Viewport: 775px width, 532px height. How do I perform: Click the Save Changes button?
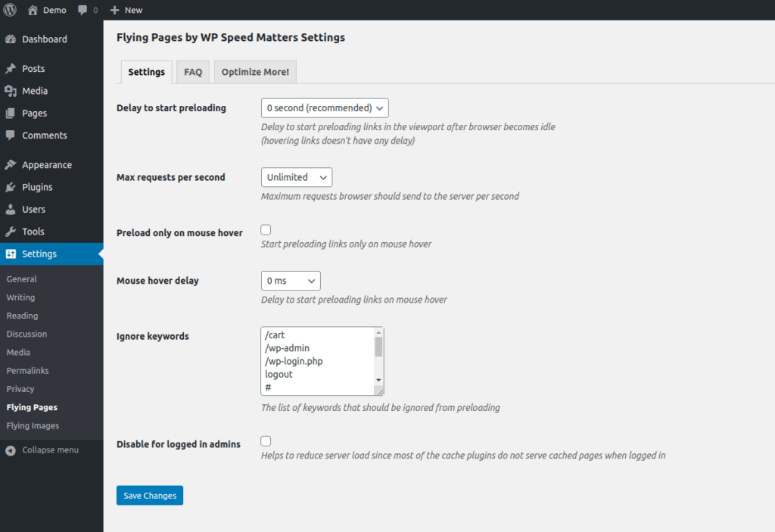pyautogui.click(x=149, y=495)
